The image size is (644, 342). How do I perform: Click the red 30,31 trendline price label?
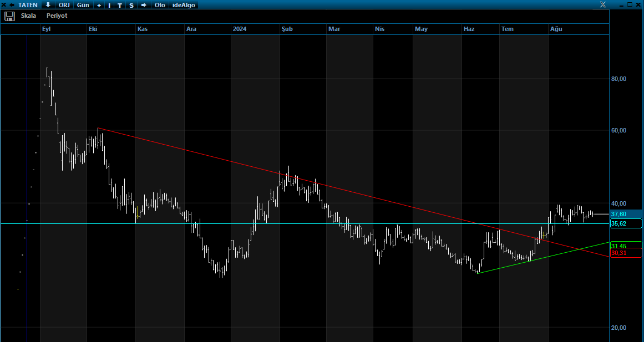click(626, 253)
